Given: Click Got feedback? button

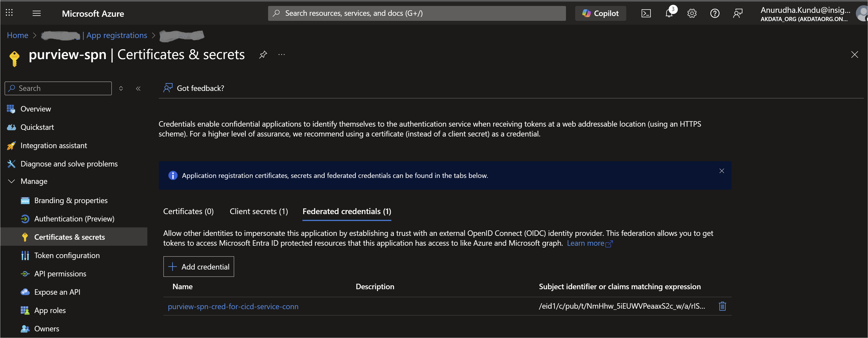Looking at the screenshot, I should coord(194,88).
